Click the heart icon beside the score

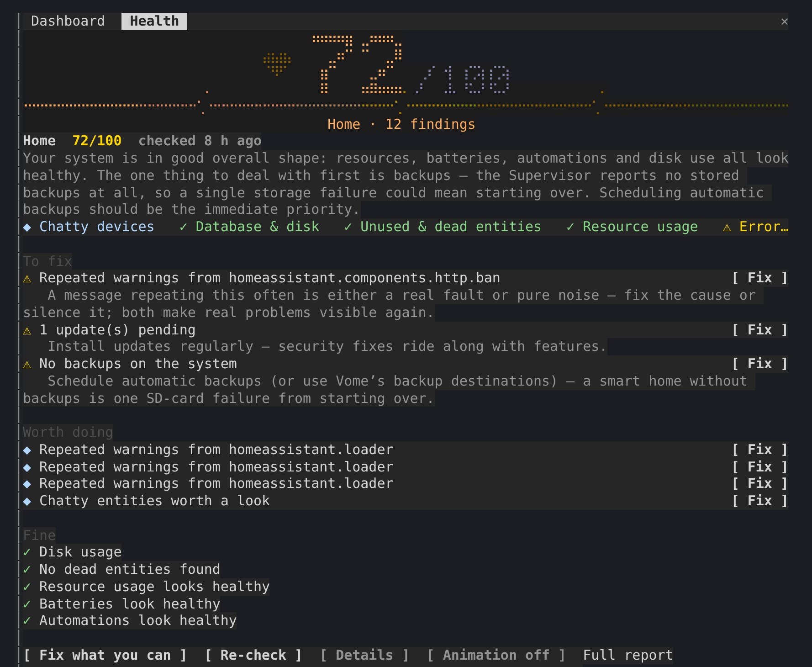point(277,64)
